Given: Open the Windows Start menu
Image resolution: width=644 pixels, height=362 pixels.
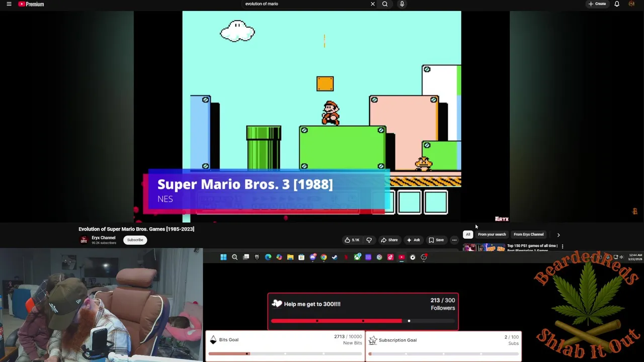Looking at the screenshot, I should [x=223, y=257].
